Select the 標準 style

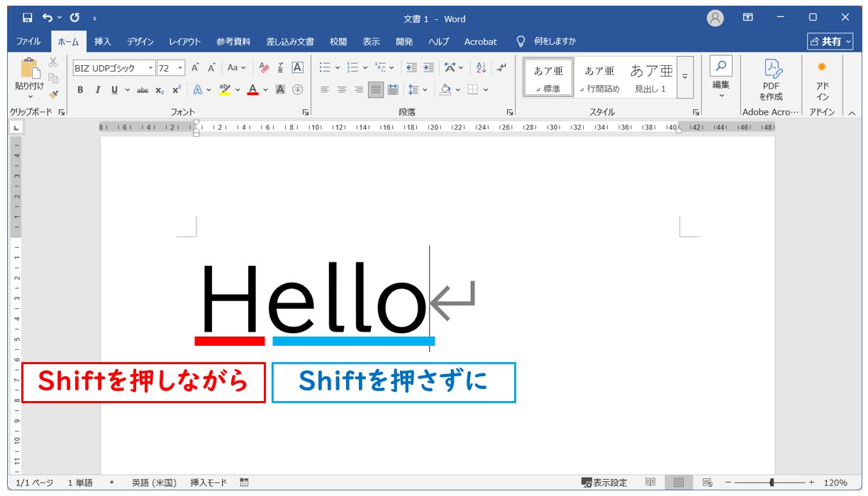(x=548, y=77)
